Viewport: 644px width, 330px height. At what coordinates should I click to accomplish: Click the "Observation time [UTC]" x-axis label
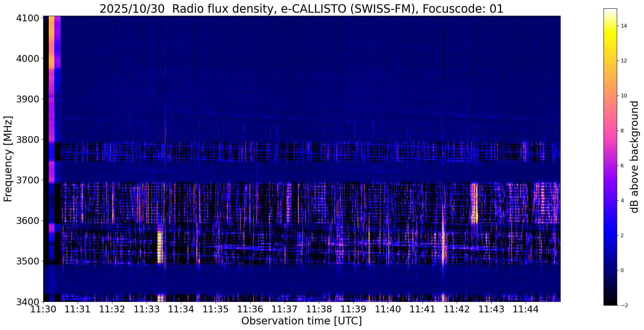[x=301, y=321]
